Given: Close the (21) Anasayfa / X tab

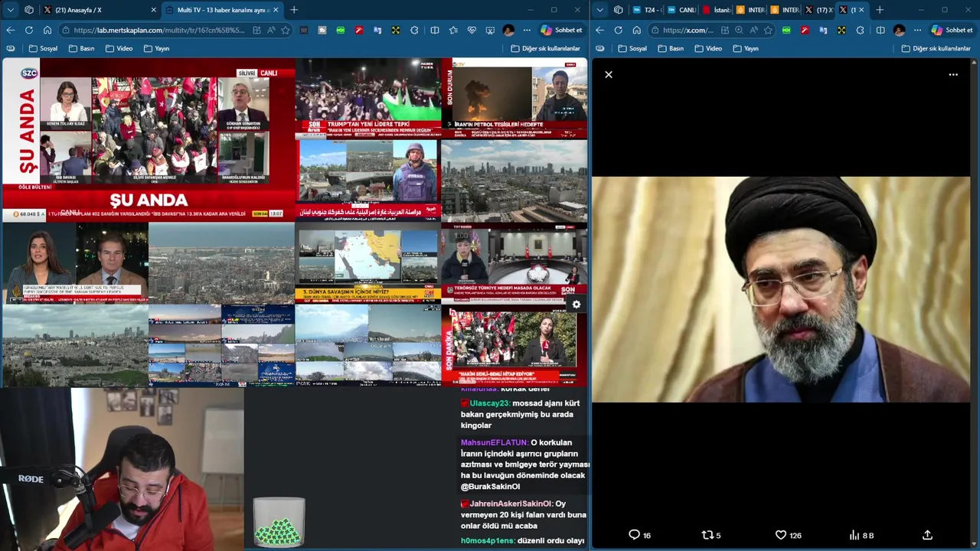Looking at the screenshot, I should 153,10.
